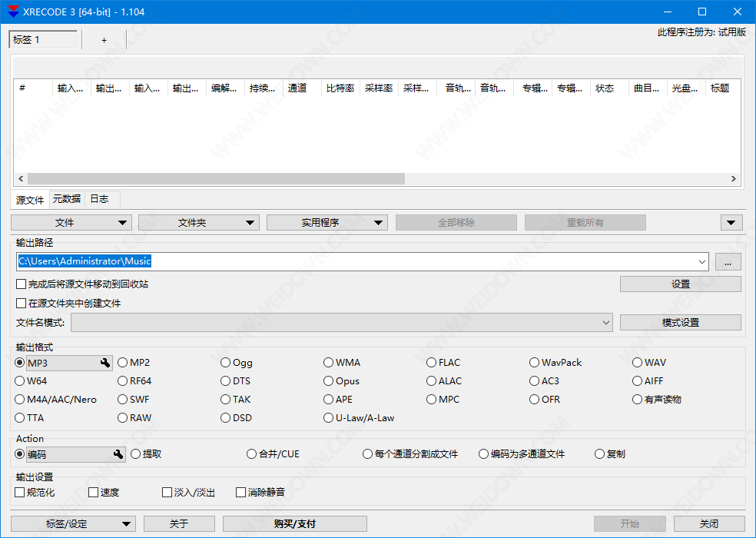
Task: Click the 关于 button
Action: [x=179, y=524]
